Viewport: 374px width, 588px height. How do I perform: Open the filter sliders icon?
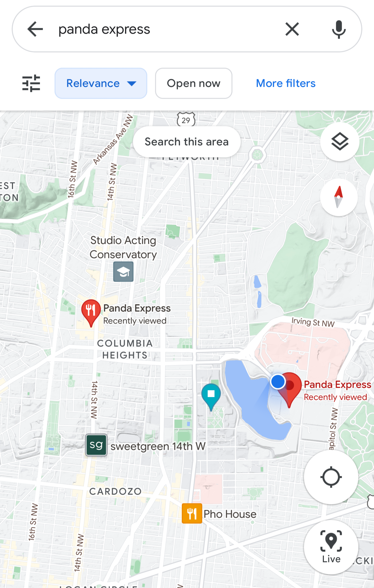pos(31,83)
